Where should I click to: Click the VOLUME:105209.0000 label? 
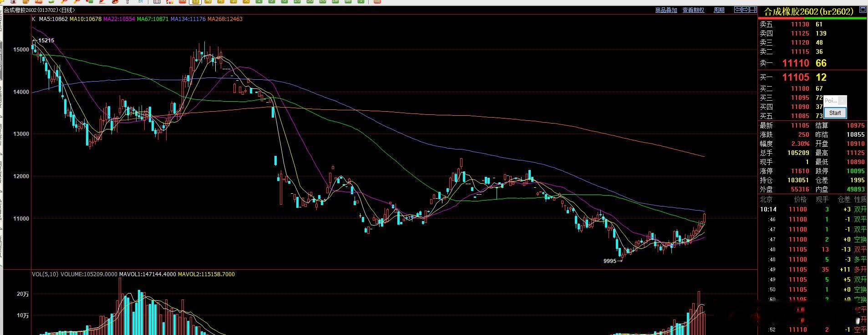(x=89, y=274)
